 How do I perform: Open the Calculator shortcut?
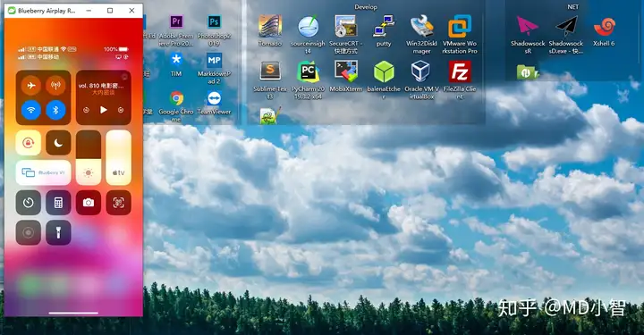coord(58,203)
